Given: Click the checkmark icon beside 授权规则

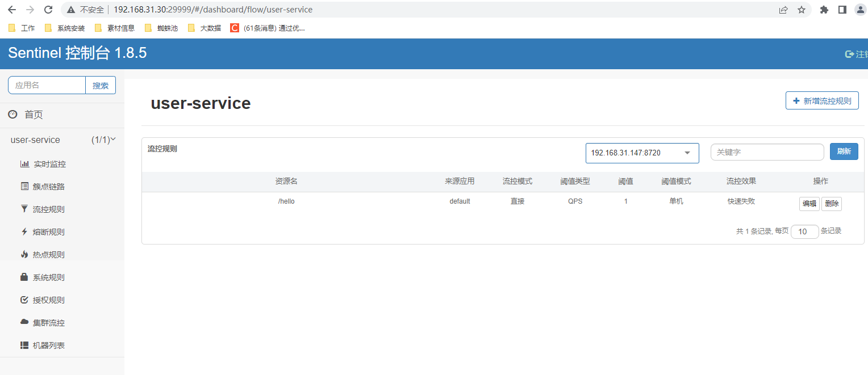Looking at the screenshot, I should pos(24,300).
